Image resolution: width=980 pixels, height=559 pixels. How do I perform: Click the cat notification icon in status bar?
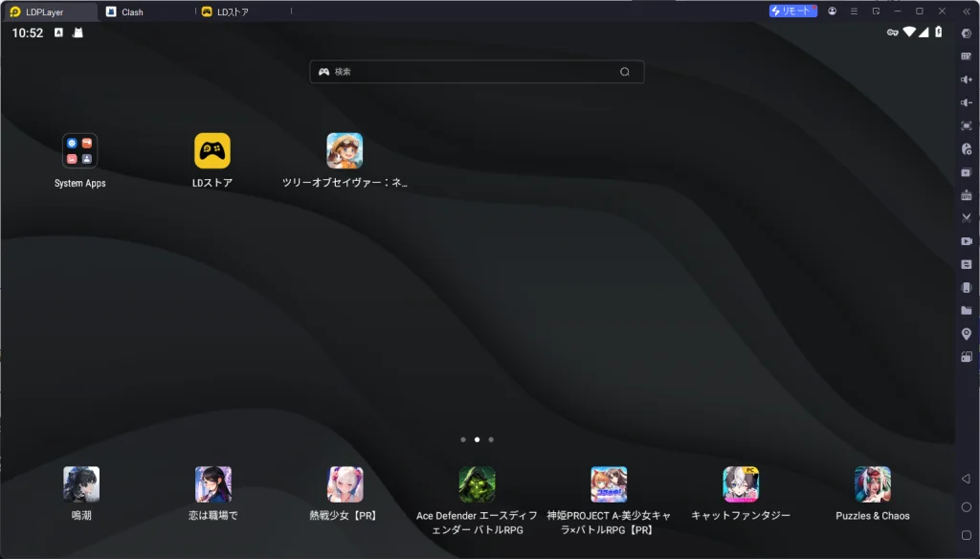pyautogui.click(x=78, y=33)
